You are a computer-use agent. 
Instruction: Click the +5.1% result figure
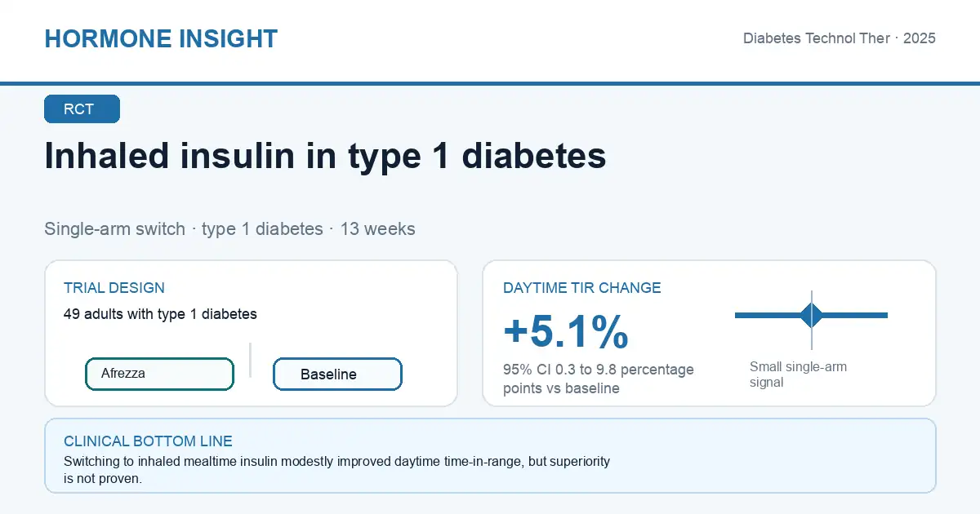tap(566, 331)
